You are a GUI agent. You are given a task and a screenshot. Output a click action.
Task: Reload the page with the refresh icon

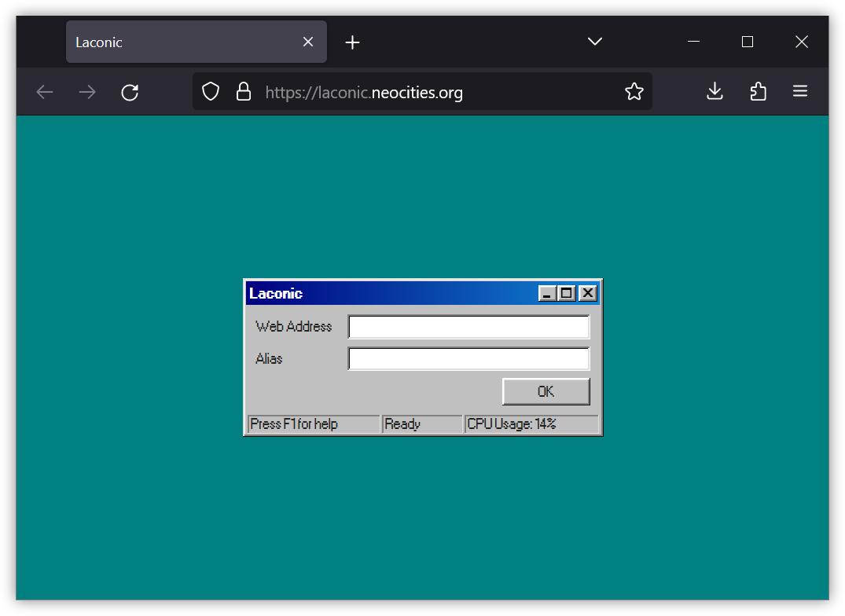[130, 92]
